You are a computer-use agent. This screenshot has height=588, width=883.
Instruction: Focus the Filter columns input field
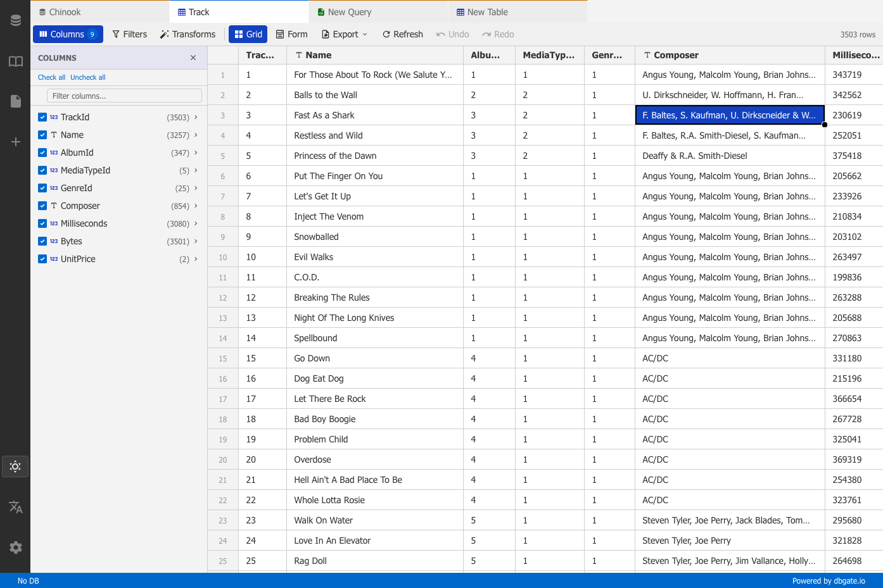[x=124, y=96]
